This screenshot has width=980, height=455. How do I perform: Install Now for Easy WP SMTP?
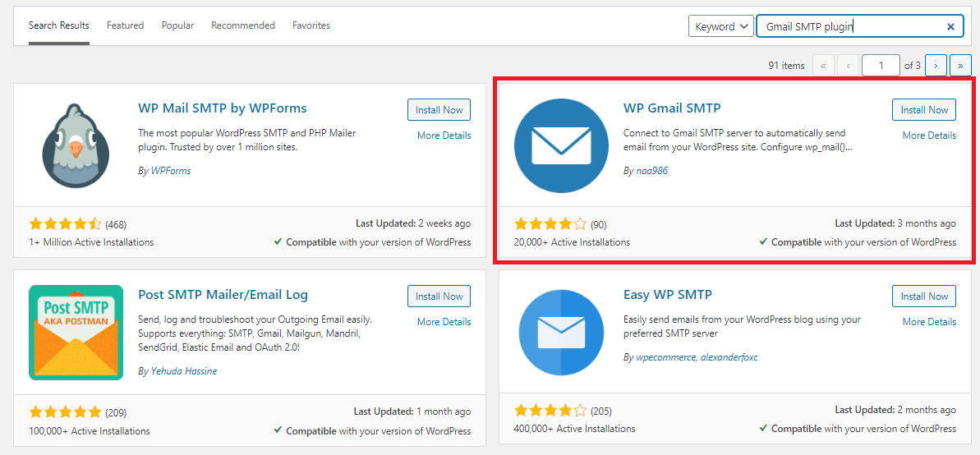[x=924, y=296]
